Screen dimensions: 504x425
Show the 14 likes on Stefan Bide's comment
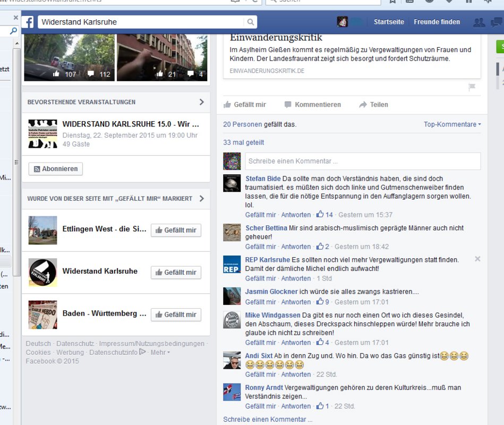click(x=324, y=215)
